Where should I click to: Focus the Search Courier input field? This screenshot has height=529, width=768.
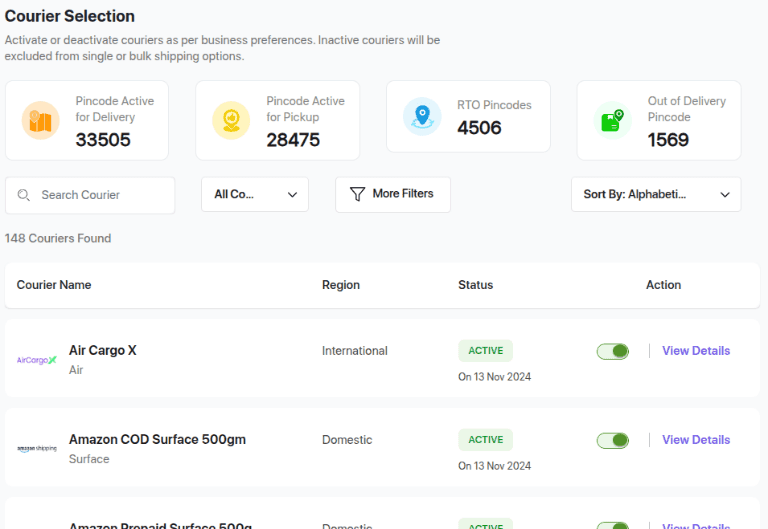click(x=90, y=195)
